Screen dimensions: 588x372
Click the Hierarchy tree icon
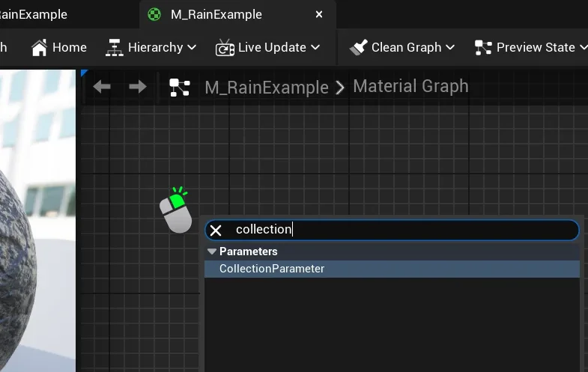114,47
